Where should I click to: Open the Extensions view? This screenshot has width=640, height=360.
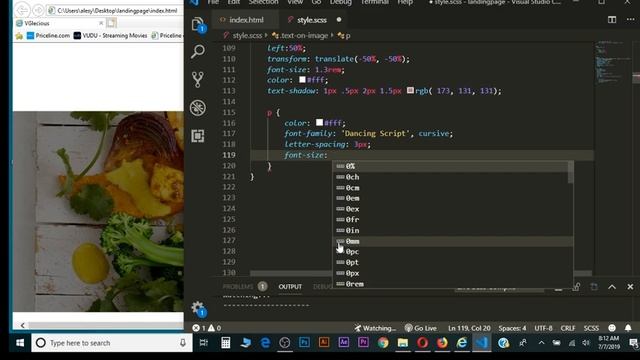[x=198, y=136]
